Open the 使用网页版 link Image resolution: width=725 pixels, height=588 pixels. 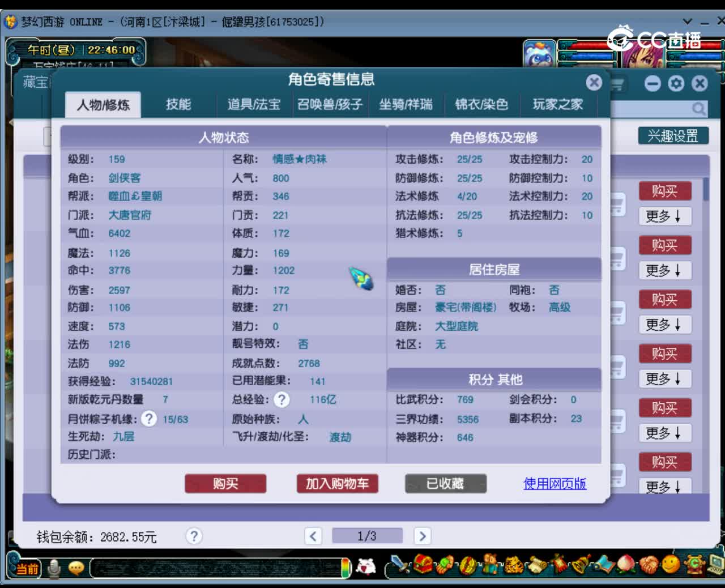(555, 484)
